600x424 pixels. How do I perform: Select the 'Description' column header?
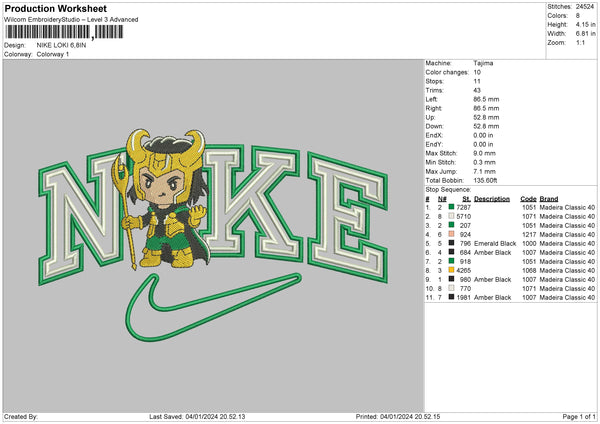pos(492,199)
